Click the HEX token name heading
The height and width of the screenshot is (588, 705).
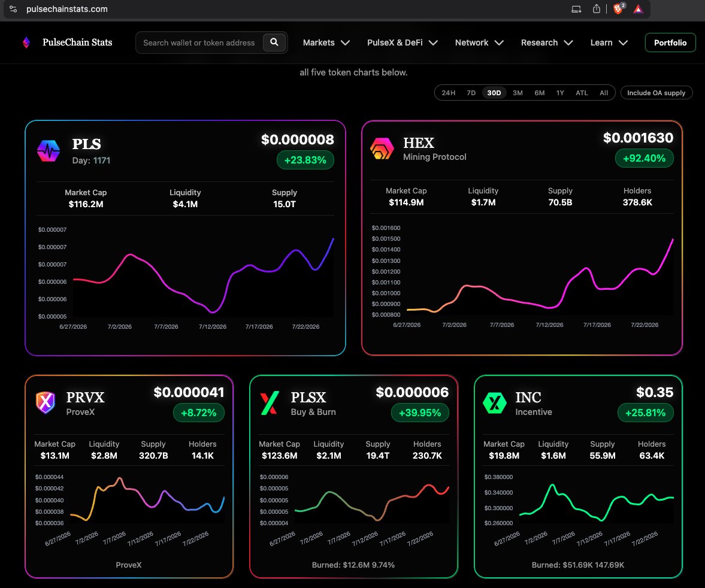pyautogui.click(x=419, y=143)
